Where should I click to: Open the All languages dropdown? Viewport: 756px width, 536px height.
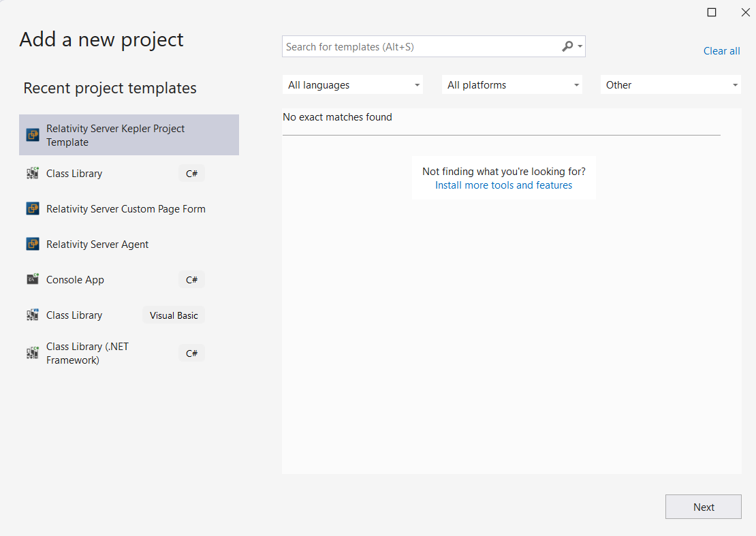point(352,85)
